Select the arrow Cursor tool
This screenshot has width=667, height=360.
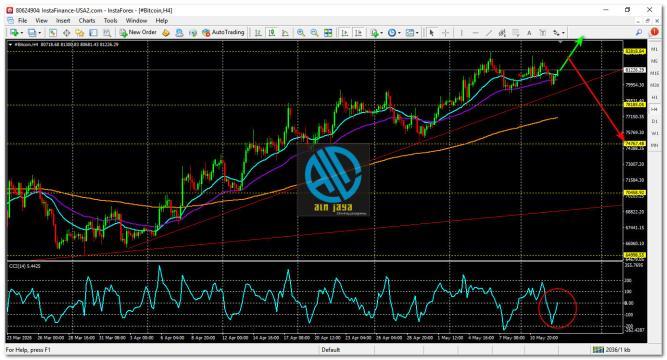432,32
